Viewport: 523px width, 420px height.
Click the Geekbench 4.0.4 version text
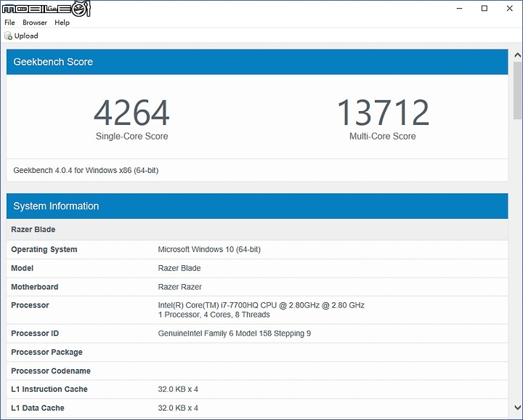[86, 171]
